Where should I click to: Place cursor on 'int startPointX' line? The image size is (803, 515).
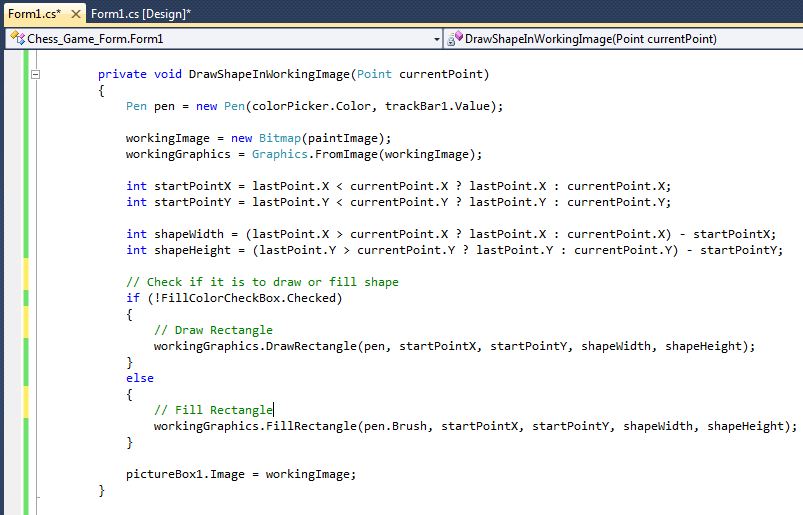pos(398,186)
